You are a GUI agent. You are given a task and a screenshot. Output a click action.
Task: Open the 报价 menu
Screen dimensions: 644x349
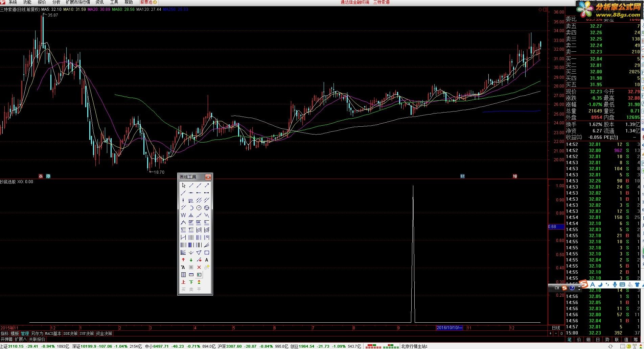[42, 2]
